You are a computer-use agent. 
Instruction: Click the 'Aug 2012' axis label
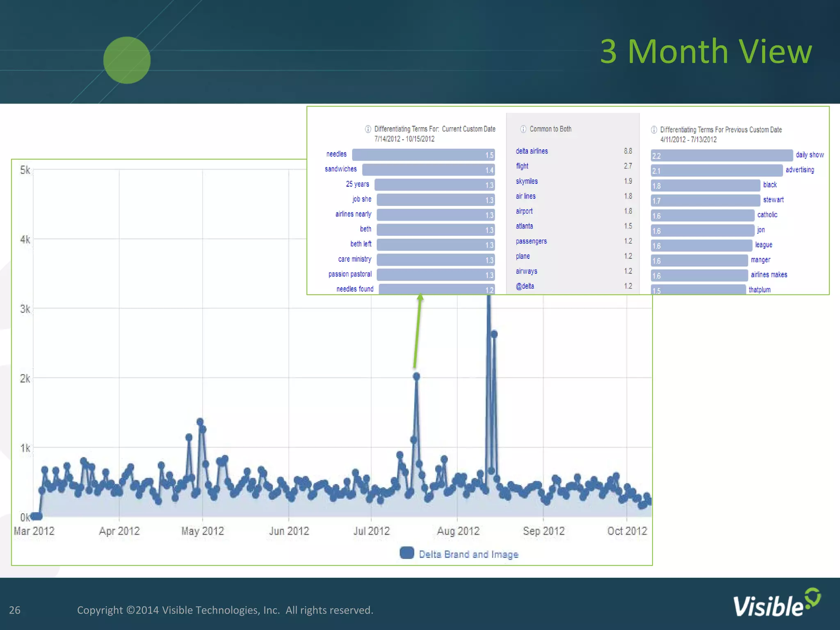tap(458, 531)
